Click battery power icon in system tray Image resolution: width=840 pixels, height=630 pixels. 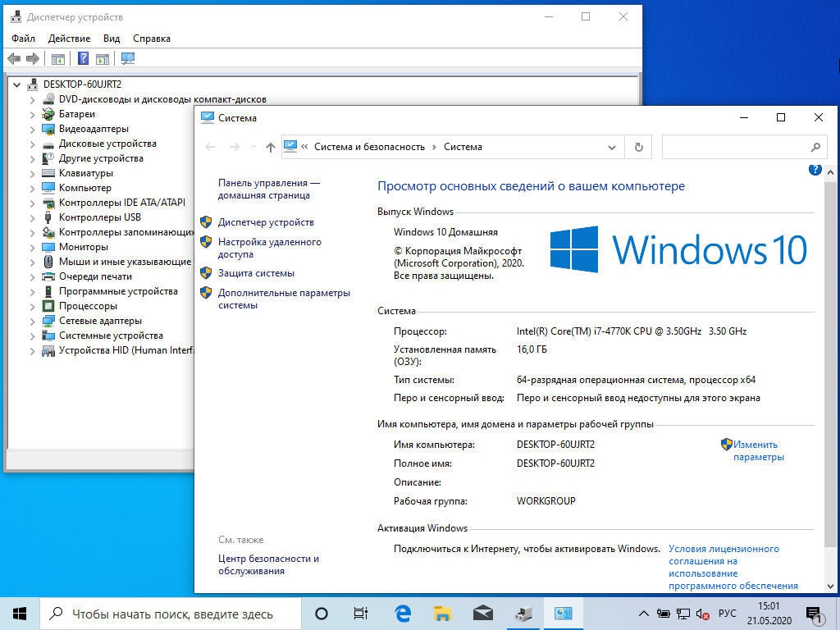tap(663, 614)
